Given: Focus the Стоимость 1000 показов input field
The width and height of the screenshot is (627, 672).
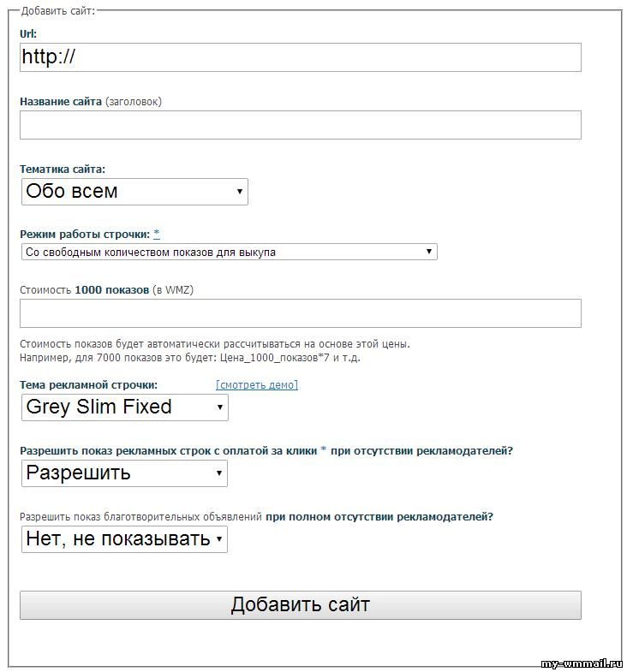Looking at the screenshot, I should click(300, 313).
